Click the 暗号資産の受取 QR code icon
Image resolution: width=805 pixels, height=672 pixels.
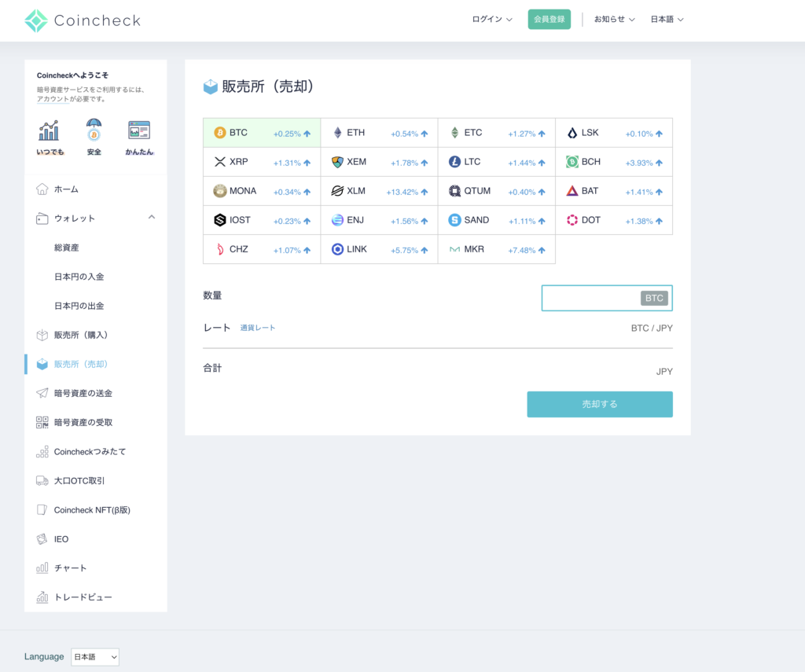42,422
